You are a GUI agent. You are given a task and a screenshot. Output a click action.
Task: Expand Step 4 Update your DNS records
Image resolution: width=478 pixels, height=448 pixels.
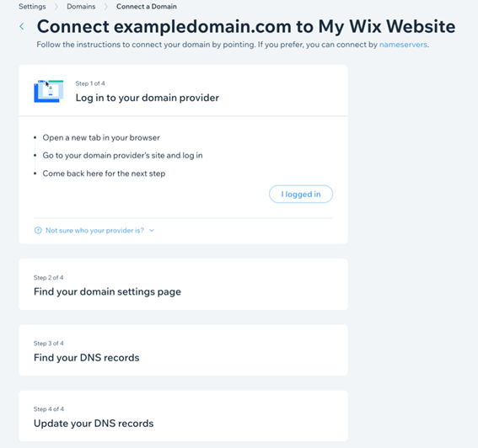click(x=183, y=416)
